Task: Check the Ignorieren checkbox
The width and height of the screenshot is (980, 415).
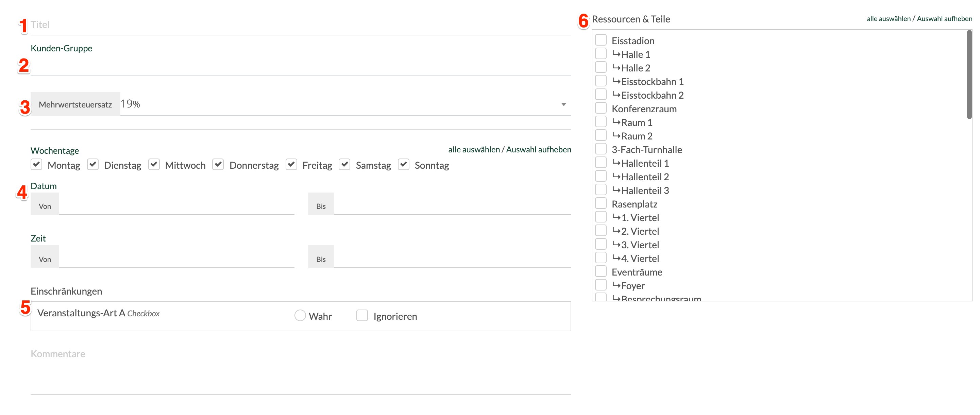Action: 362,316
